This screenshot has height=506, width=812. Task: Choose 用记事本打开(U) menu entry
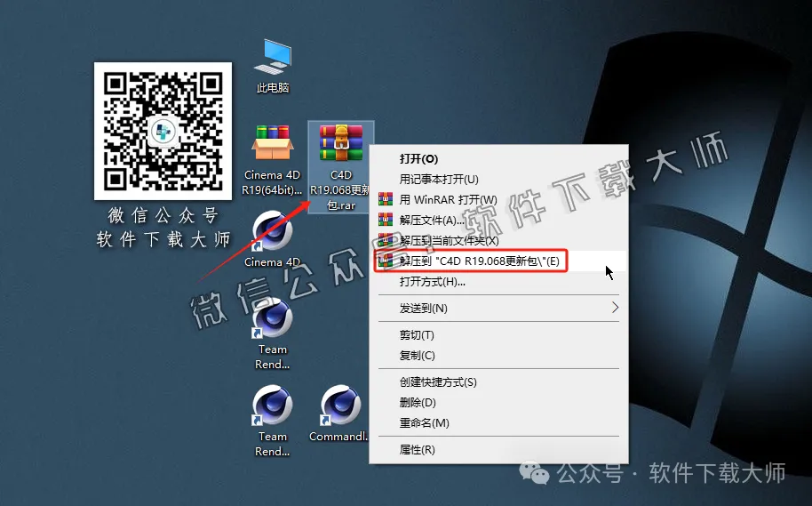click(x=498, y=180)
